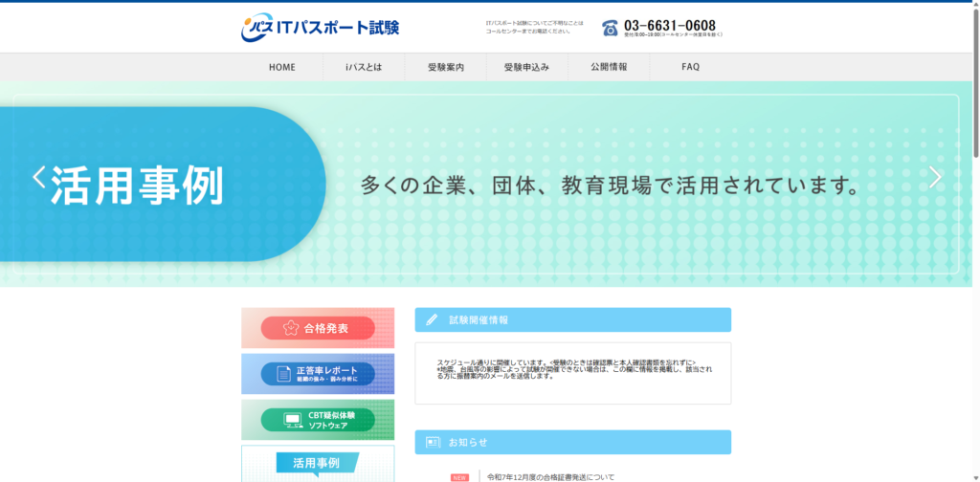Click the computer icon on CBT疑似体験
The width and height of the screenshot is (980, 482).
(x=294, y=420)
